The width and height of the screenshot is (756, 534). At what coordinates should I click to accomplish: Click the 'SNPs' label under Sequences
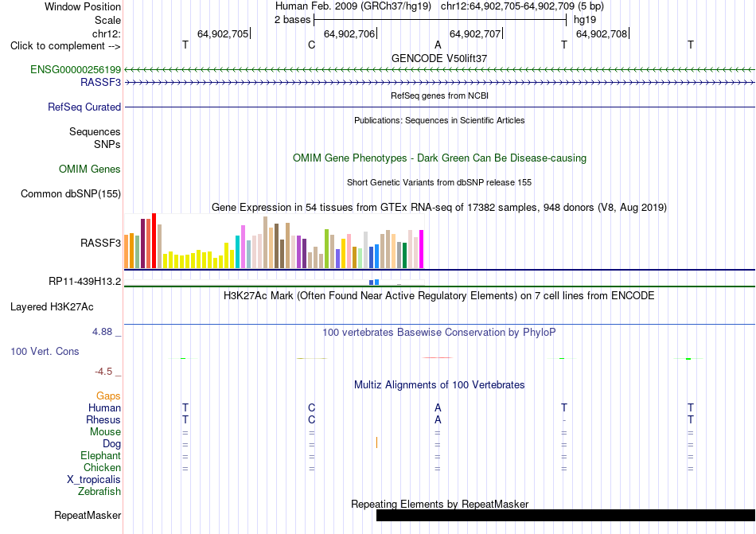[x=107, y=144]
